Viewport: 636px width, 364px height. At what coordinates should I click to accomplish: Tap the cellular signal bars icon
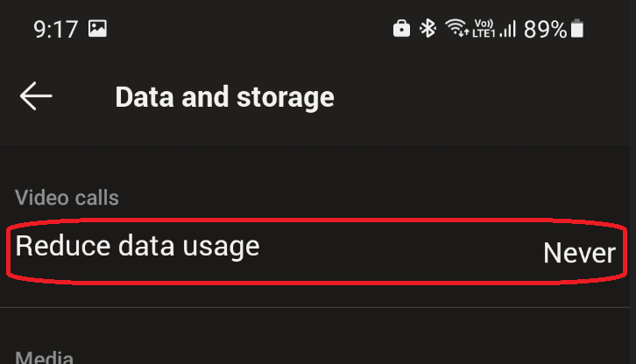507,29
